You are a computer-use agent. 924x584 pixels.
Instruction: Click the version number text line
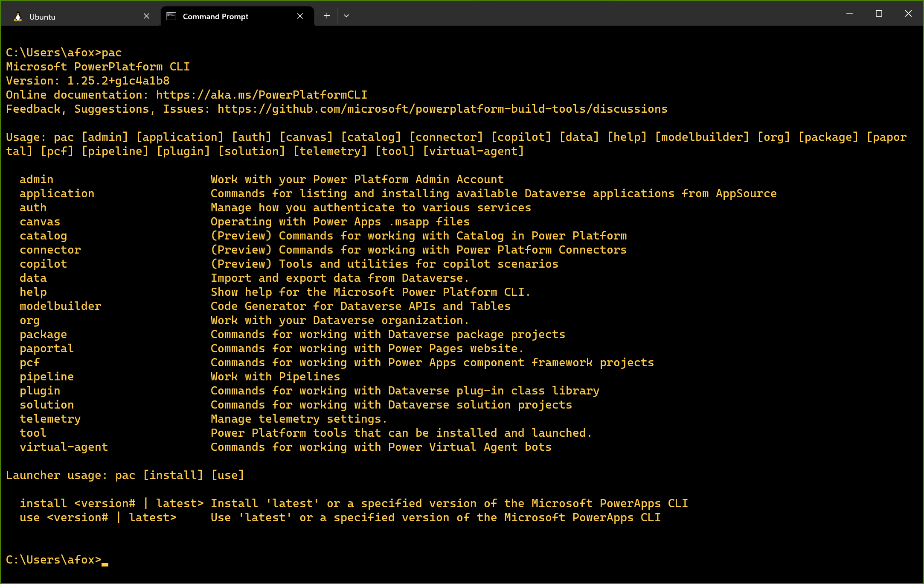point(87,81)
